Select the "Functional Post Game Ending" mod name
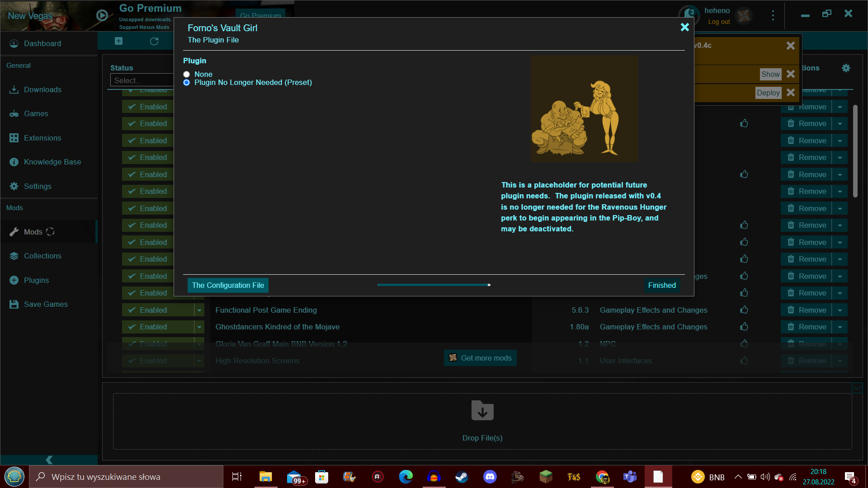The height and width of the screenshot is (488, 868). (x=266, y=310)
